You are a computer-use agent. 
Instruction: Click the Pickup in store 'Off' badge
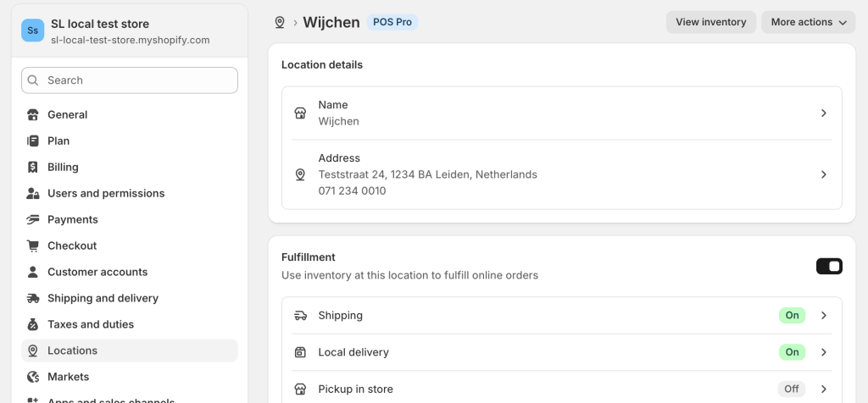(792, 389)
